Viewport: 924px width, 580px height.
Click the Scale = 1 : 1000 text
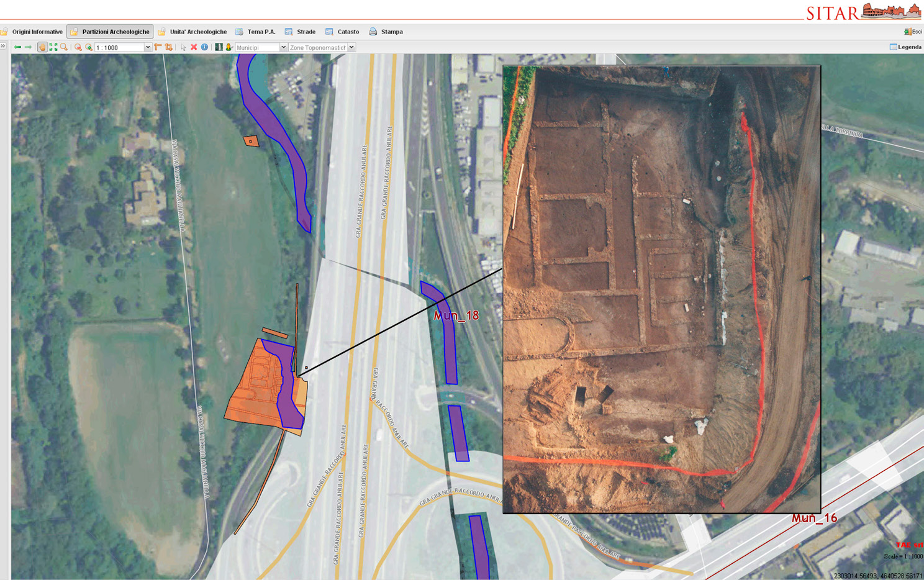[x=903, y=556]
